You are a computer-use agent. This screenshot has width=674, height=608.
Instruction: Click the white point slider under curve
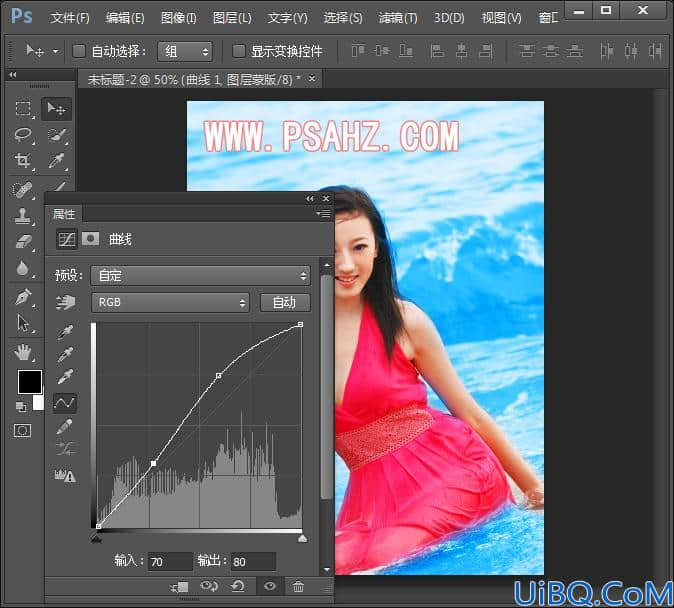tap(303, 538)
